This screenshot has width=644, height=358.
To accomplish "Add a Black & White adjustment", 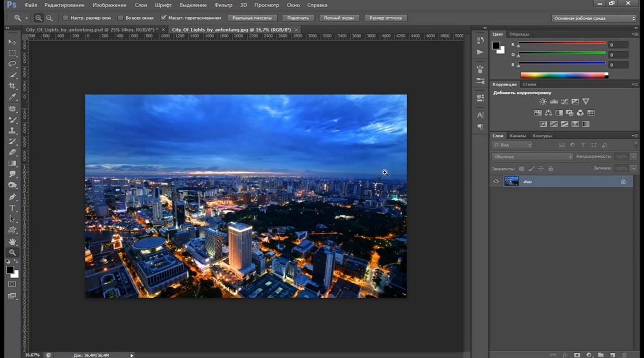I will coord(559,113).
